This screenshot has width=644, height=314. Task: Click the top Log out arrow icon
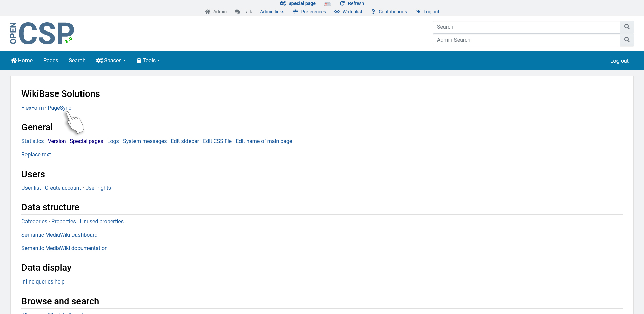coord(418,12)
